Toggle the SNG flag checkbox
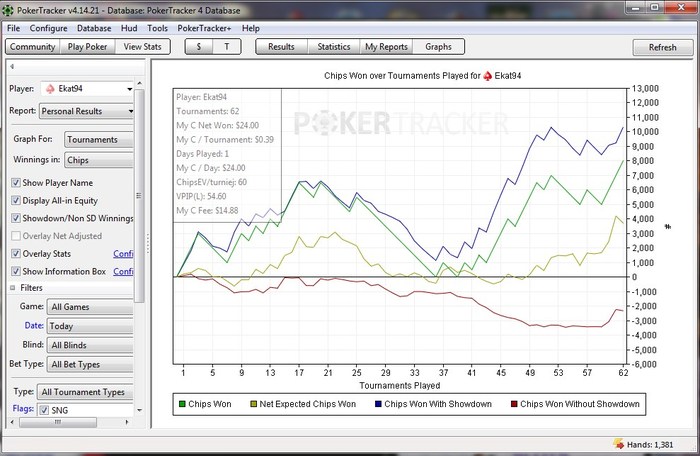This screenshot has height=456, width=700. [x=44, y=410]
